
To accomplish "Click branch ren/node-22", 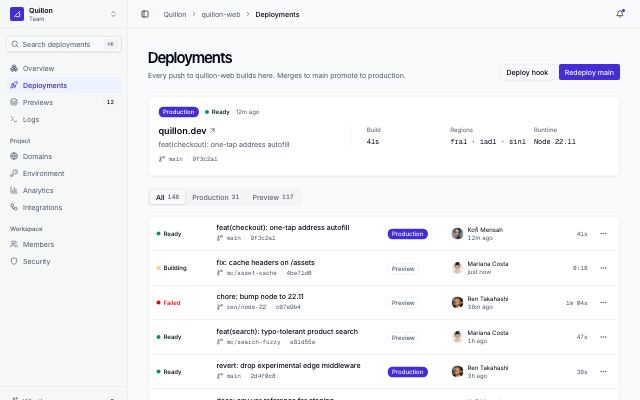I will (x=246, y=307).
